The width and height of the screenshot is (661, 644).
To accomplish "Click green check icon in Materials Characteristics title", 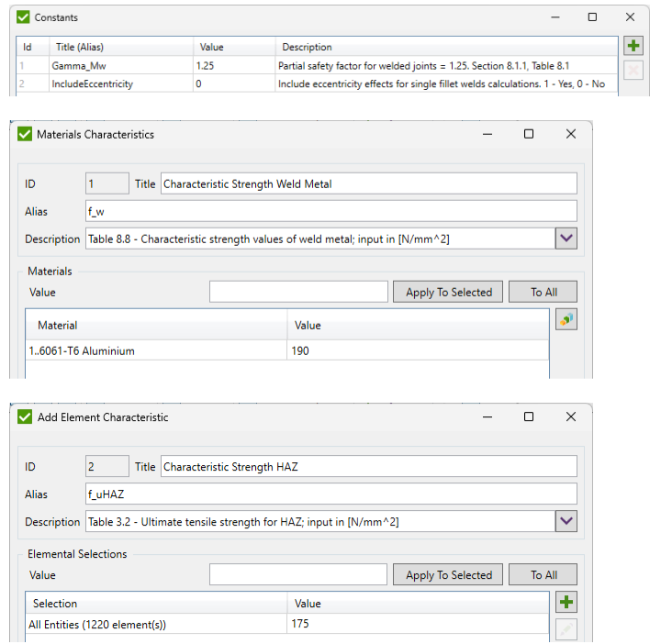I will tap(25, 134).
